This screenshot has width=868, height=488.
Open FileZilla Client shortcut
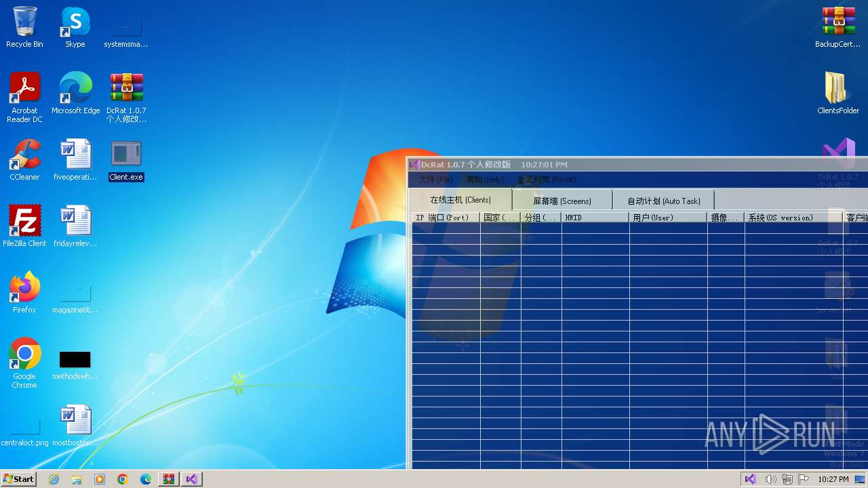pyautogui.click(x=24, y=226)
